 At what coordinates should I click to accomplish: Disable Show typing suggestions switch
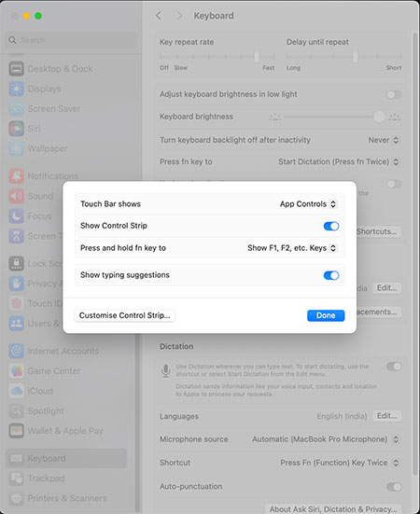(x=331, y=275)
